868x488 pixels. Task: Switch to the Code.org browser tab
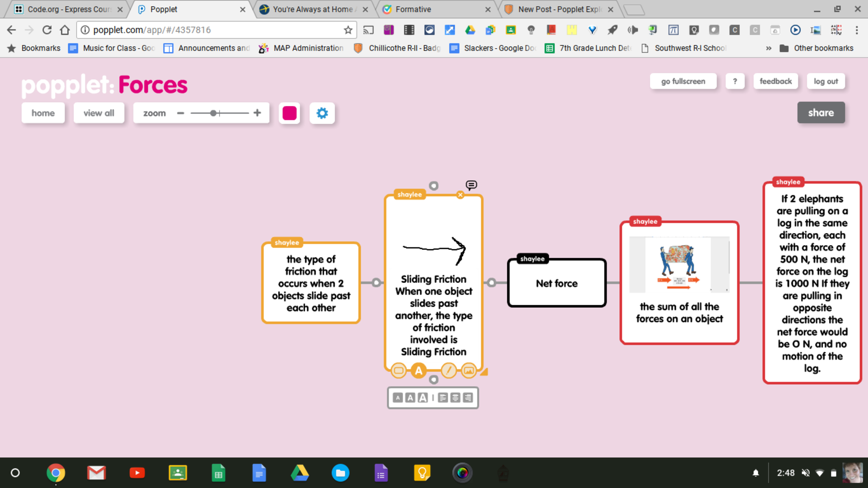[x=68, y=9]
